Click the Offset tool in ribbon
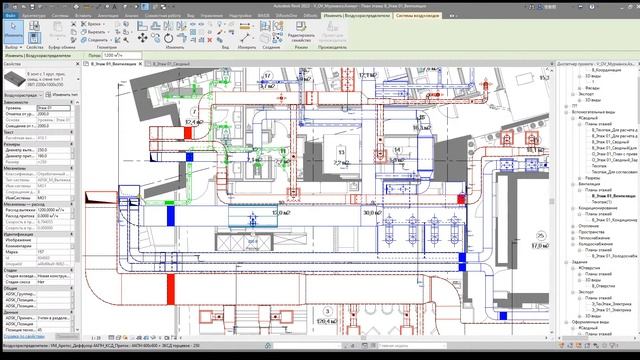 156,26
